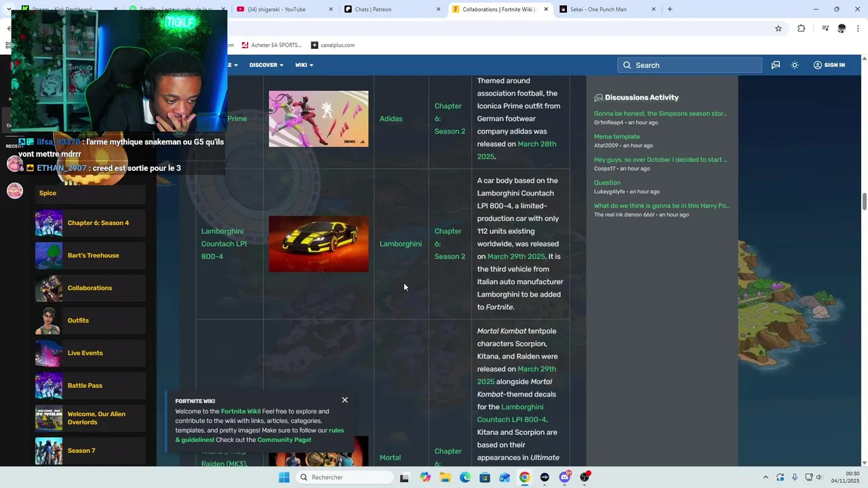Open Battle Pass sidebar item
The image size is (868, 488).
(x=90, y=386)
